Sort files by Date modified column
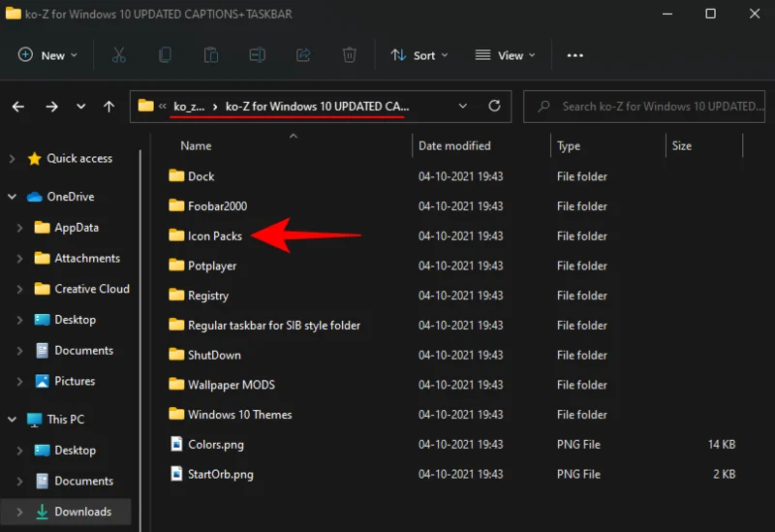This screenshot has height=532, width=775. click(x=454, y=146)
